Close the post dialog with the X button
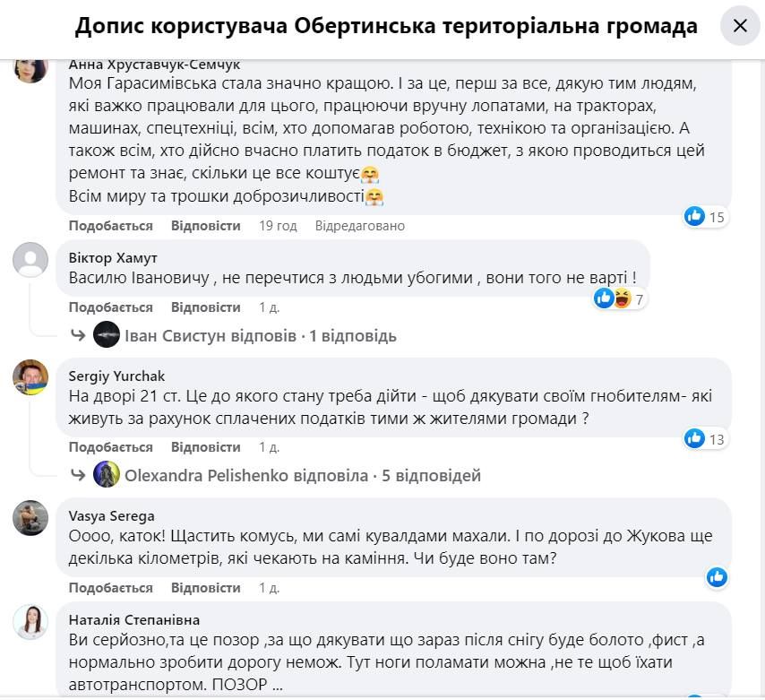Image resolution: width=765 pixels, height=700 pixels. (739, 25)
